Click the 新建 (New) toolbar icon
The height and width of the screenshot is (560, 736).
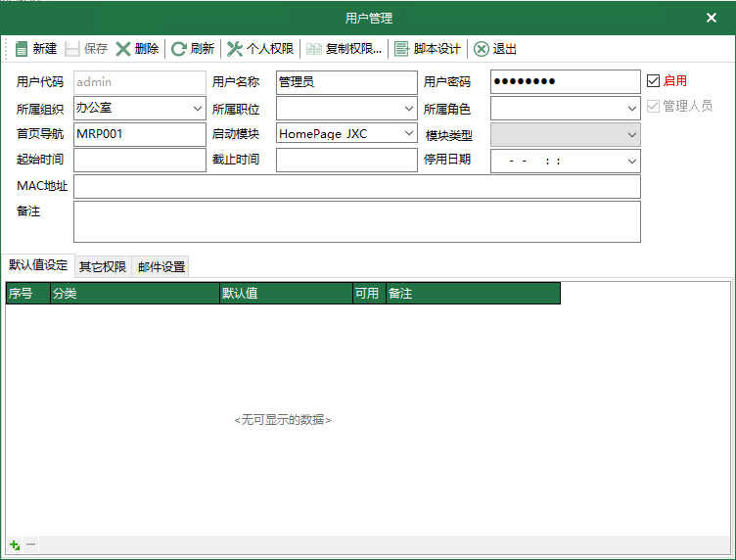coord(22,49)
